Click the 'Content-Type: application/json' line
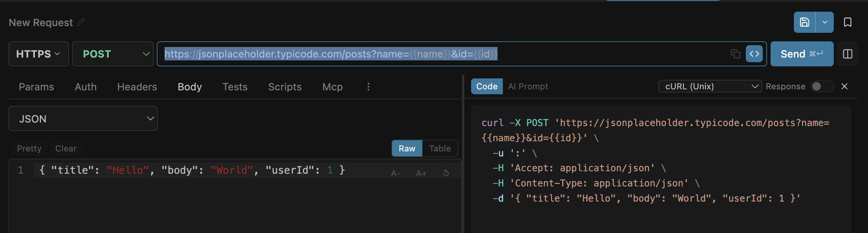868x233 pixels. pyautogui.click(x=596, y=183)
